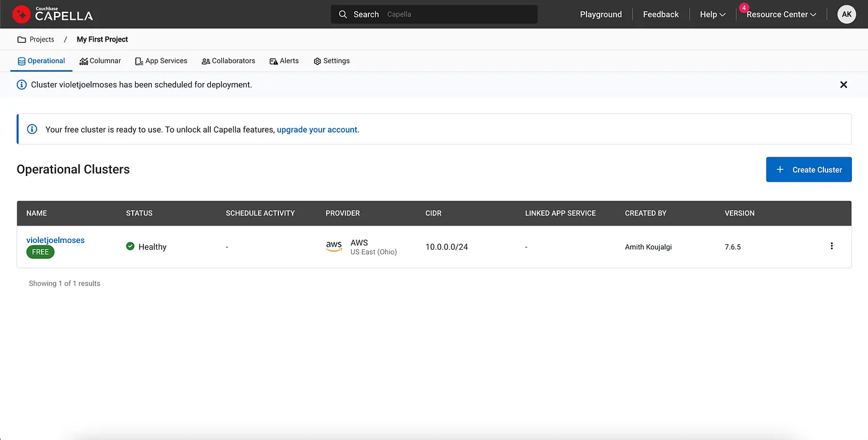Click the US East (Ohio) region text

(x=374, y=252)
